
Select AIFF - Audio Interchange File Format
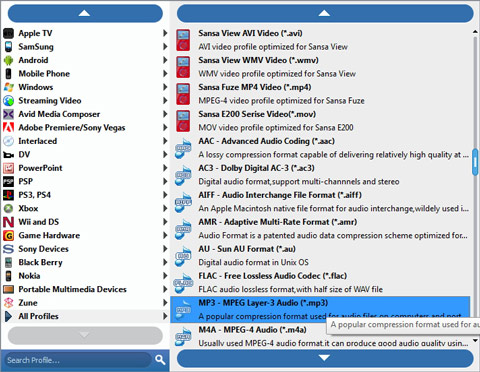[320, 202]
